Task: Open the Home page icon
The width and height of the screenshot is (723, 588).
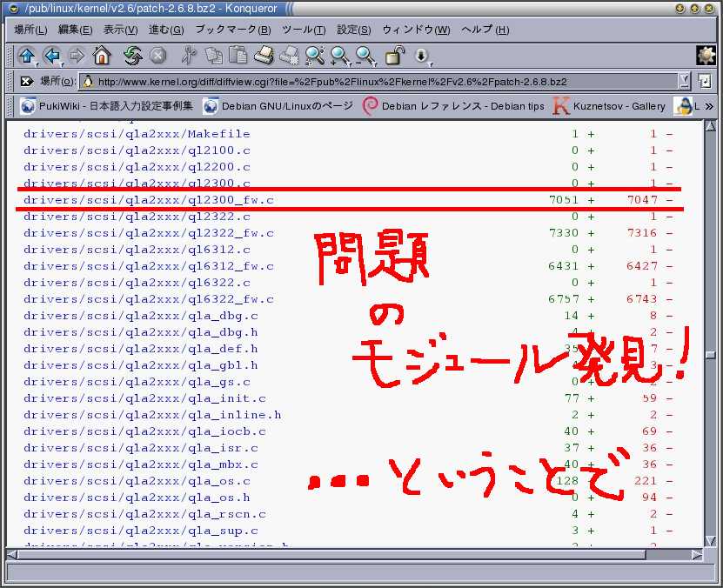Action: pos(102,56)
